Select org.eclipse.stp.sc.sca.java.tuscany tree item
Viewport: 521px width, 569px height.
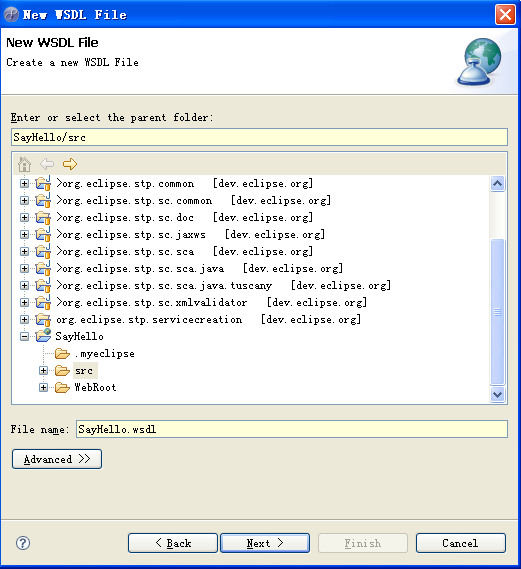(223, 286)
